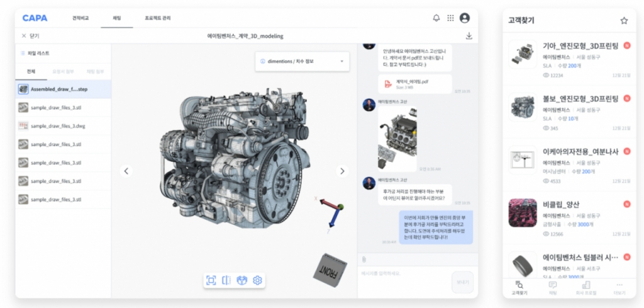
Task: Switch to the 견적비교 top tab
Action: pyautogui.click(x=80, y=18)
